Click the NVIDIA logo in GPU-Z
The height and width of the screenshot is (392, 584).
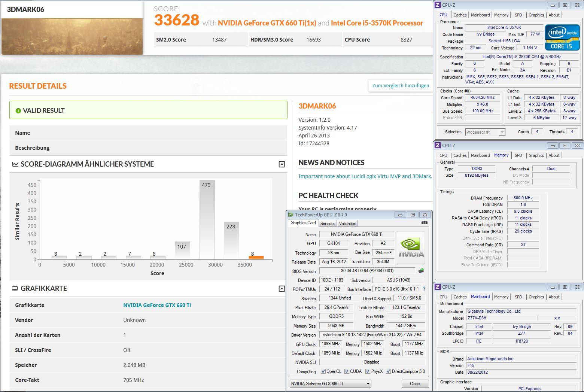pyautogui.click(x=411, y=247)
